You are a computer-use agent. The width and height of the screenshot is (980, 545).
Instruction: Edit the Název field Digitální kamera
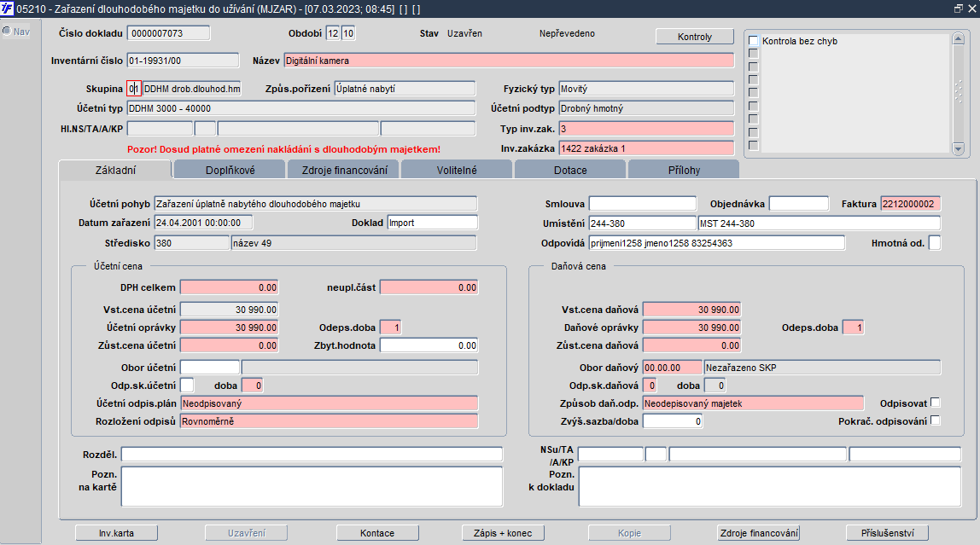(x=509, y=61)
